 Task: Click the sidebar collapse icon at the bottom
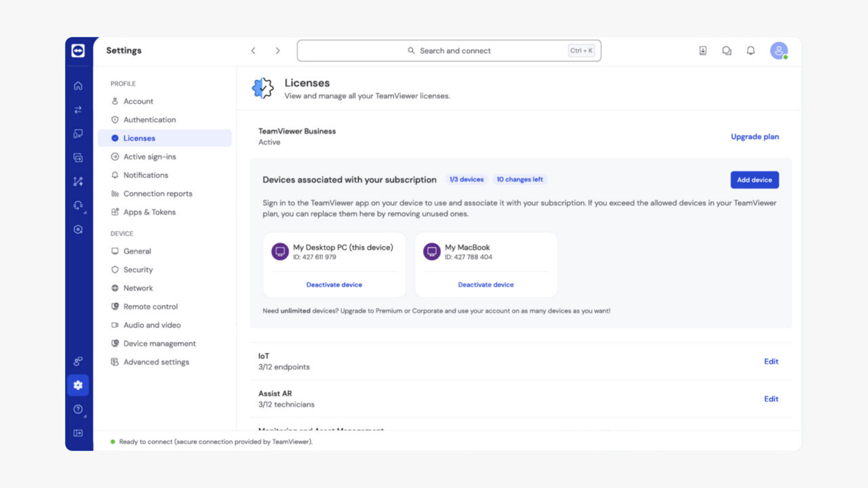point(78,433)
